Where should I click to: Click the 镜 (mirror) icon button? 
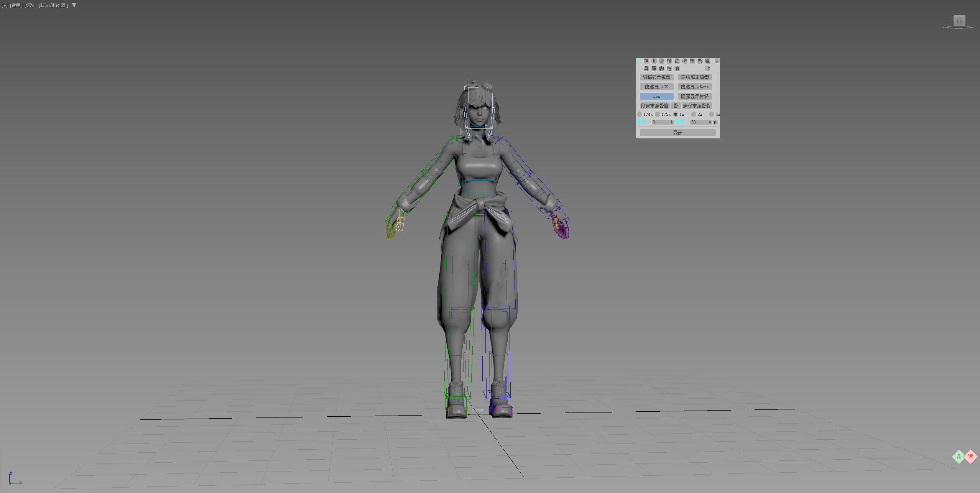point(707,61)
